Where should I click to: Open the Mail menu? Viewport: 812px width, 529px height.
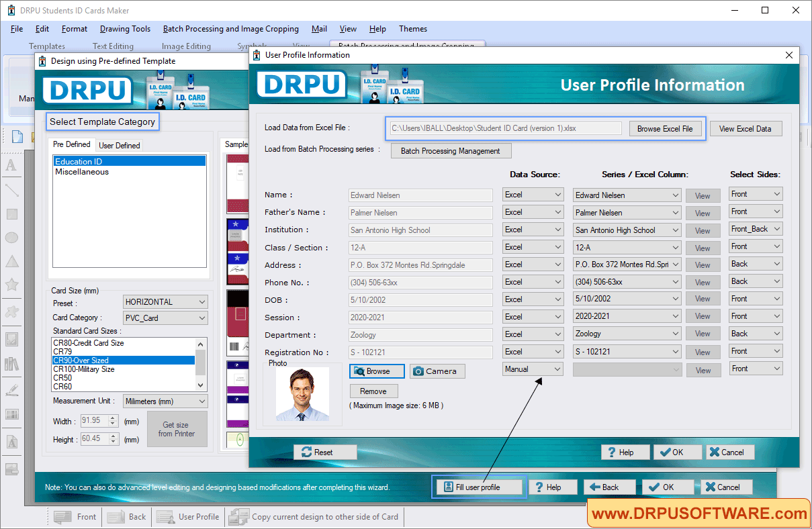pos(320,29)
